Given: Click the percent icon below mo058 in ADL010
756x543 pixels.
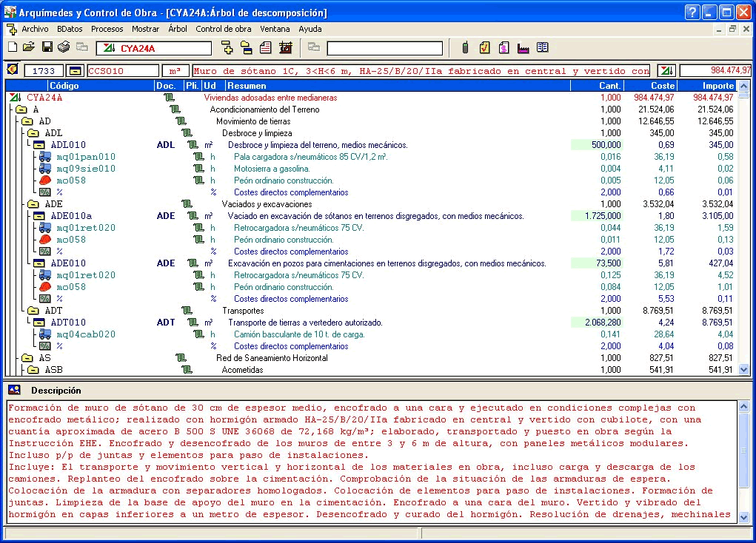Looking at the screenshot, I should pyautogui.click(x=45, y=192).
